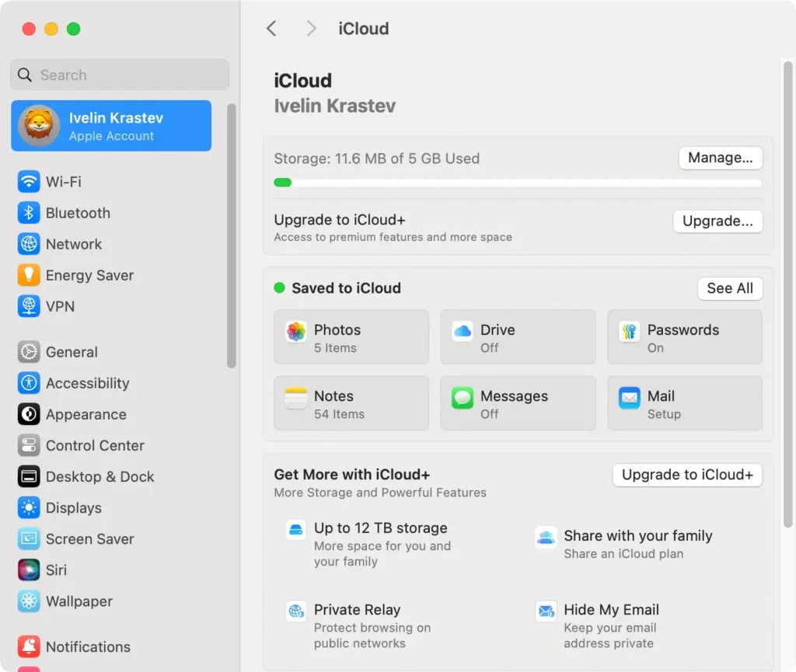This screenshot has height=672, width=796.
Task: Click the Passwords "On" status text
Action: click(655, 348)
